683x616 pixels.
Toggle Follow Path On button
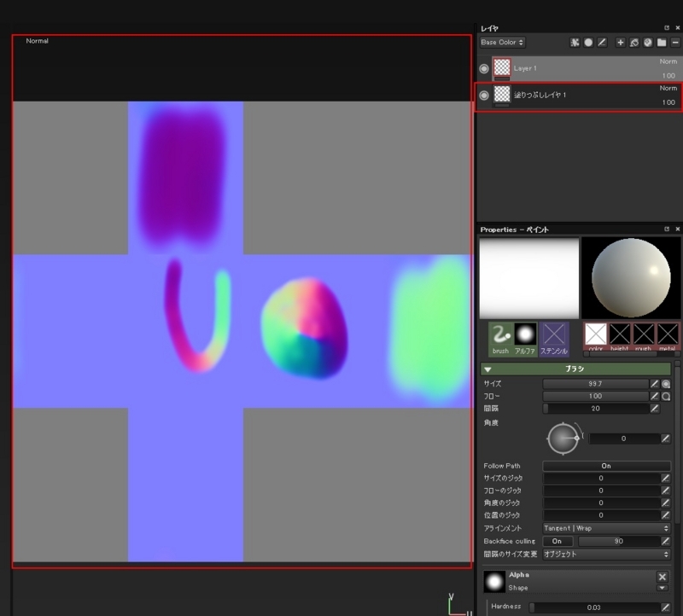coord(606,466)
